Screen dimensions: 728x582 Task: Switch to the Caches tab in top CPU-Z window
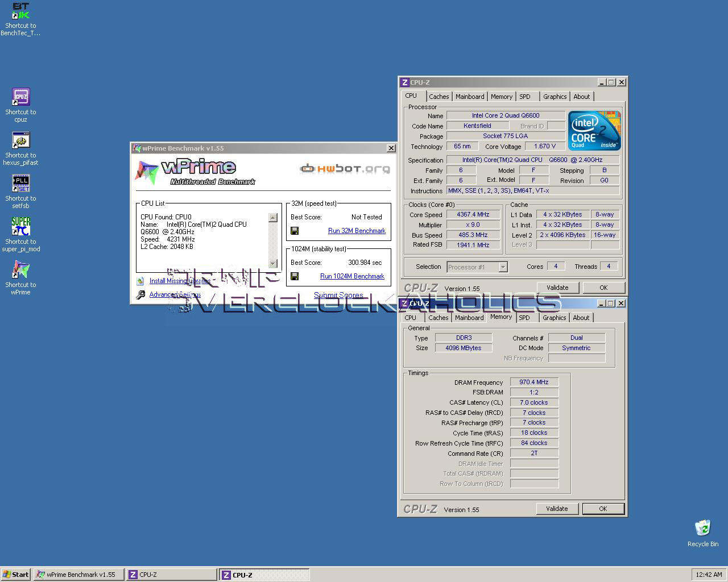[439, 97]
